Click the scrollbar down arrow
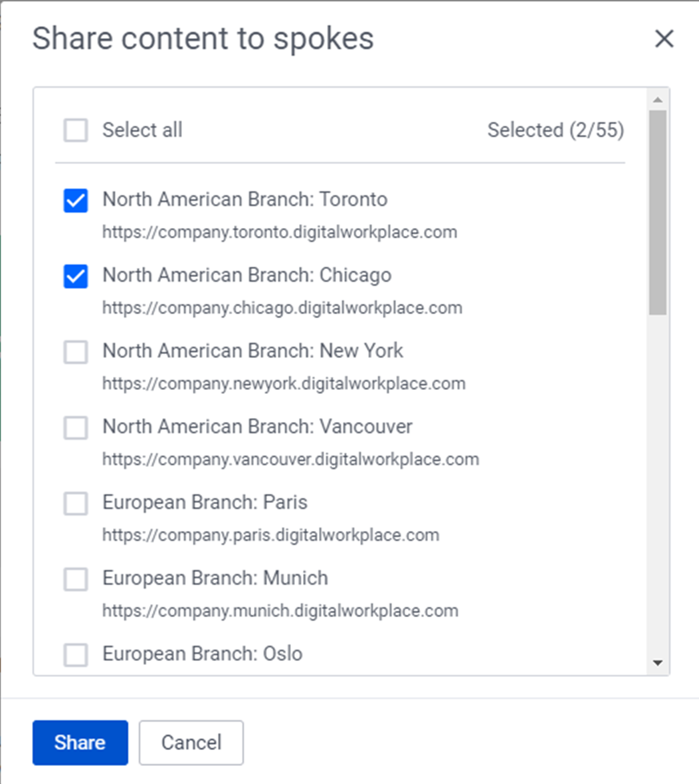 [658, 663]
